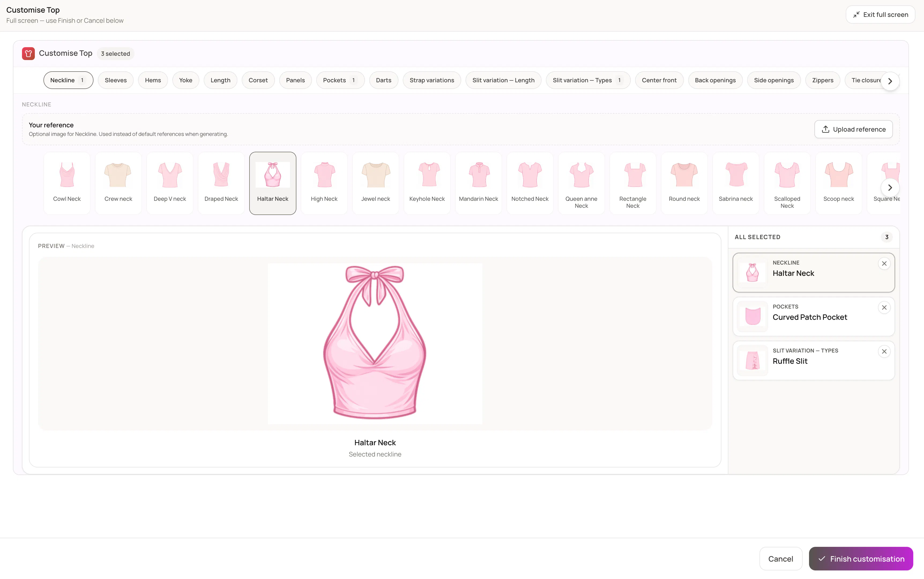This screenshot has width=924, height=579.
Task: Select the Draped Neck card
Action: click(221, 183)
